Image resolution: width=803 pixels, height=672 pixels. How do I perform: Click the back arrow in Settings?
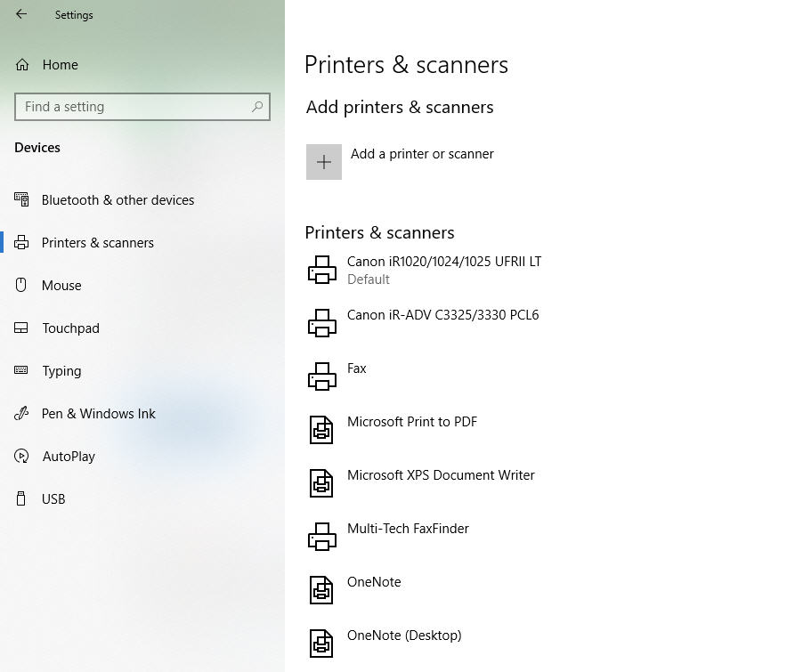click(21, 14)
